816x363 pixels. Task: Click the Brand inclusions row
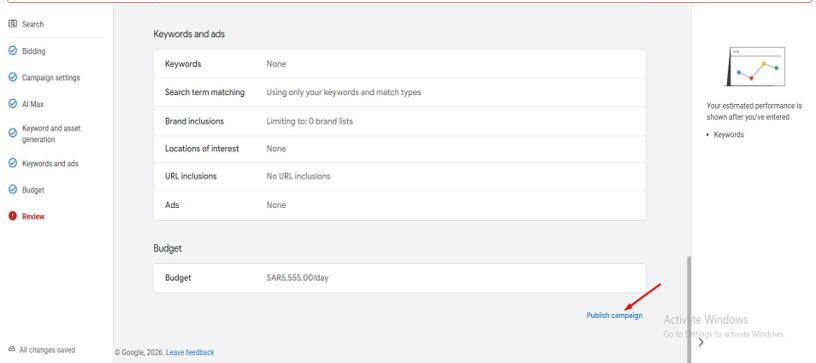(400, 121)
